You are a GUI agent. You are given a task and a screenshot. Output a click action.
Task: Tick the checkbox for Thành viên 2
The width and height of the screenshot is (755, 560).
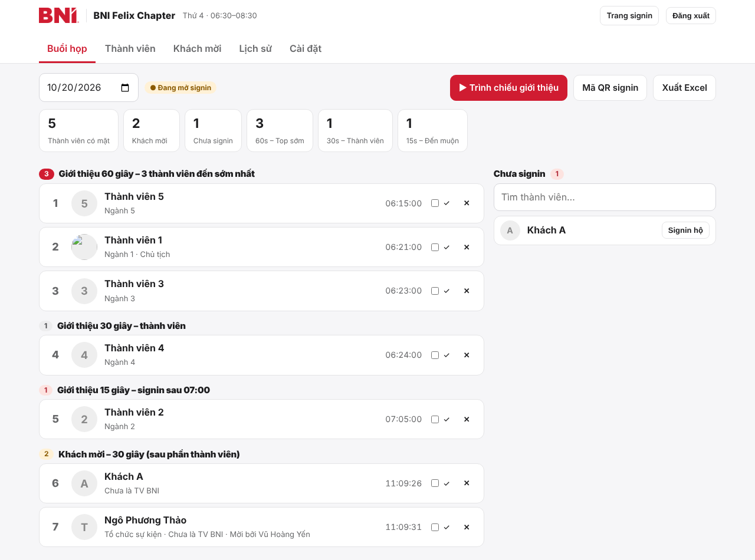pyautogui.click(x=435, y=419)
